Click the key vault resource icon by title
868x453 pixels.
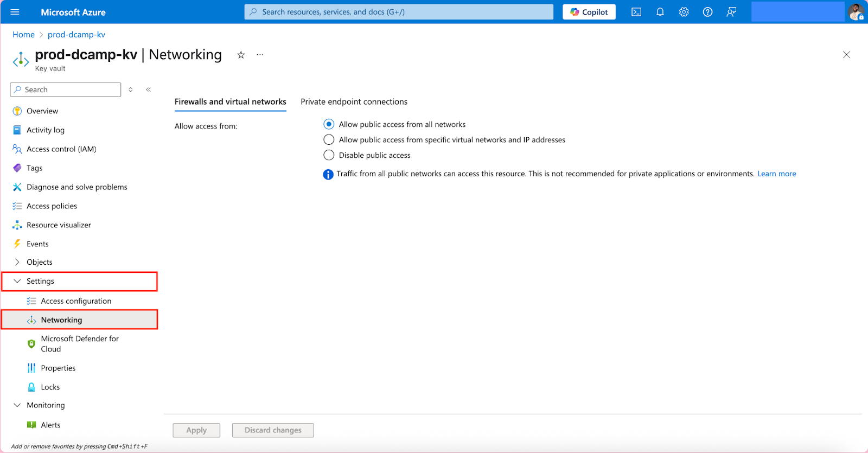tap(21, 59)
